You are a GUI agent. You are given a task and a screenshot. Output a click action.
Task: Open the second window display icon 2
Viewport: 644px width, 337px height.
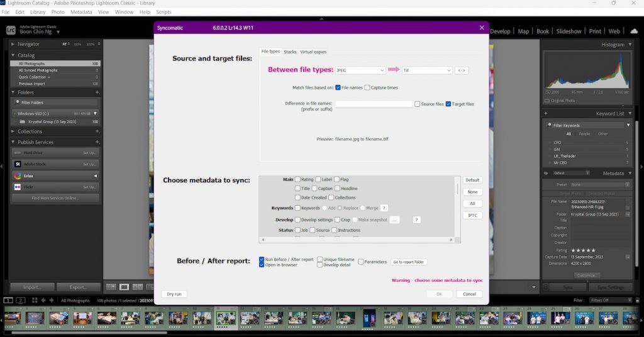click(x=21, y=301)
